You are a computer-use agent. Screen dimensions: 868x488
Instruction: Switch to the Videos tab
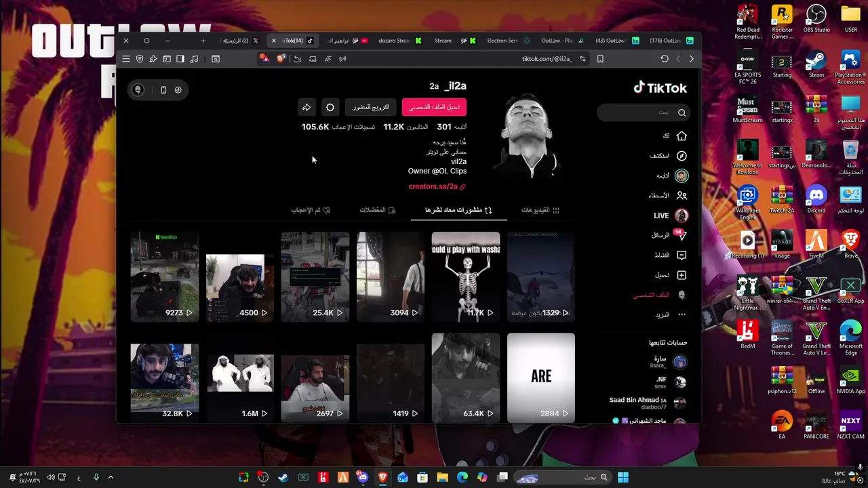coord(540,210)
